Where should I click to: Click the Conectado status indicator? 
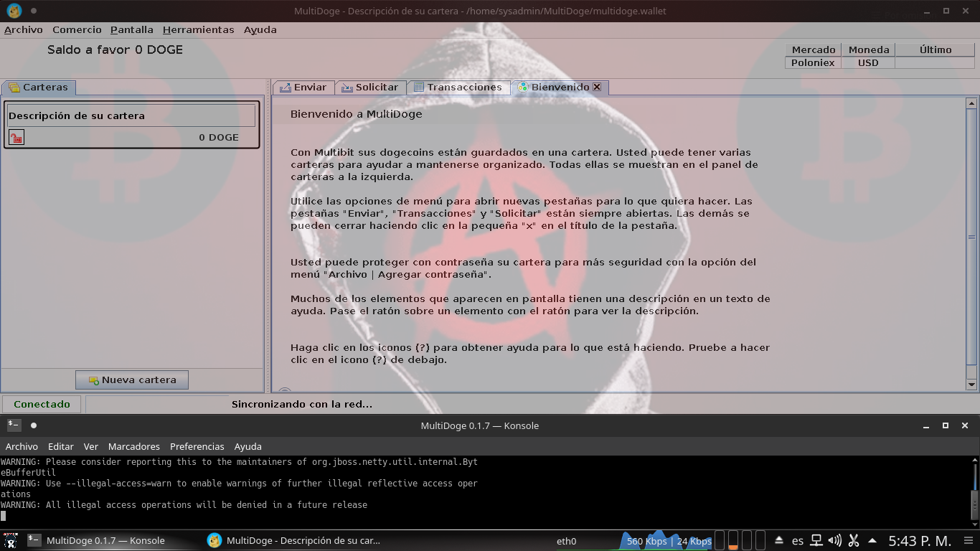(42, 404)
